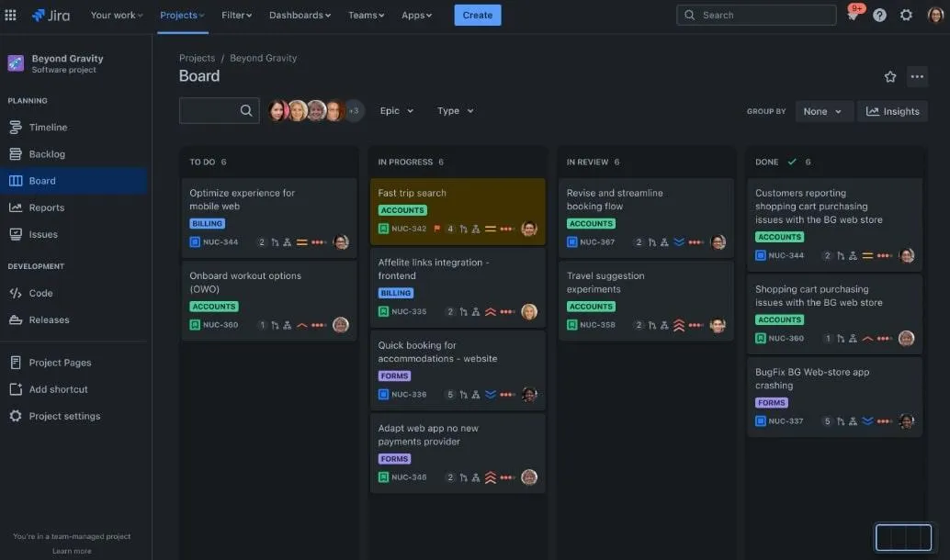The height and width of the screenshot is (560, 950).
Task: Open Timeline in the sidebar
Action: pyautogui.click(x=74, y=127)
